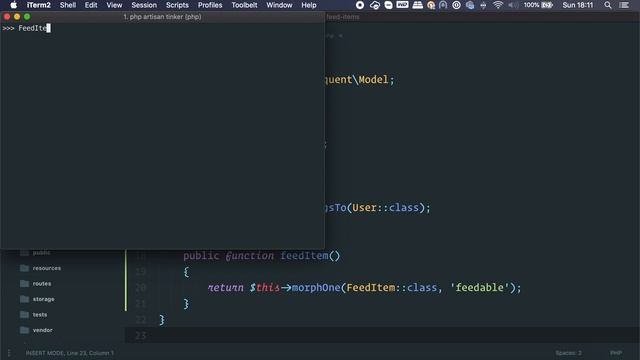The width and height of the screenshot is (640, 360).
Task: Click the screen recording status icon
Action: (x=360, y=5)
